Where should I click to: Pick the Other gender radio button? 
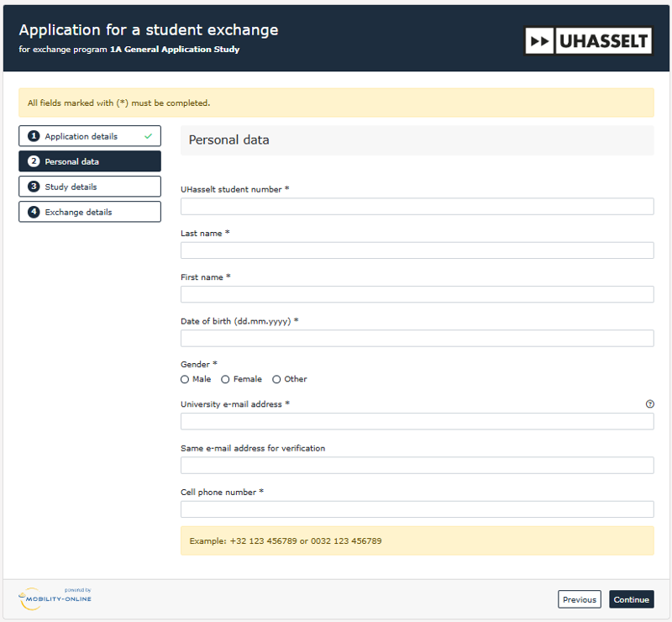click(x=276, y=379)
